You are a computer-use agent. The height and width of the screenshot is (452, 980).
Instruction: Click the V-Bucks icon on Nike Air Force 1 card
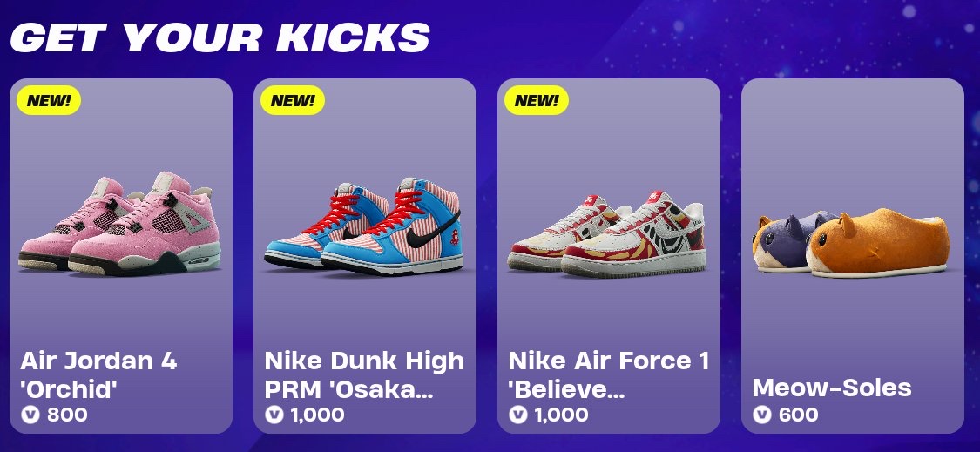coord(517,414)
